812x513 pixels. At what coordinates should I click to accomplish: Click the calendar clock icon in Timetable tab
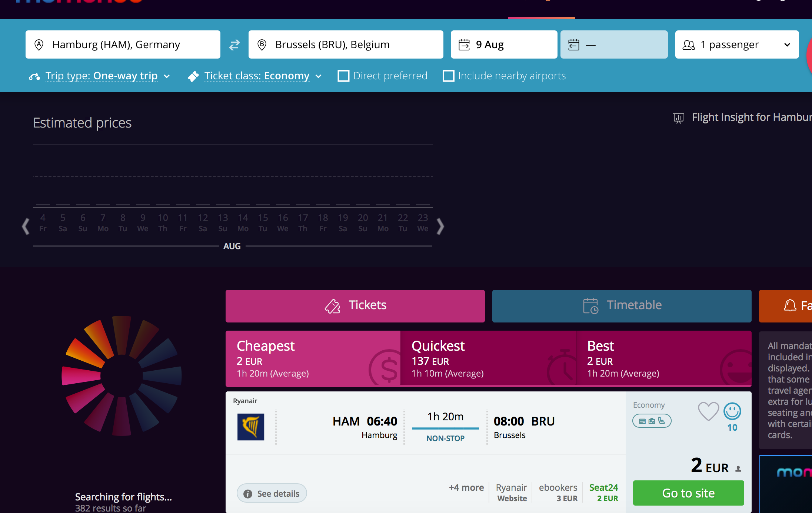(590, 306)
